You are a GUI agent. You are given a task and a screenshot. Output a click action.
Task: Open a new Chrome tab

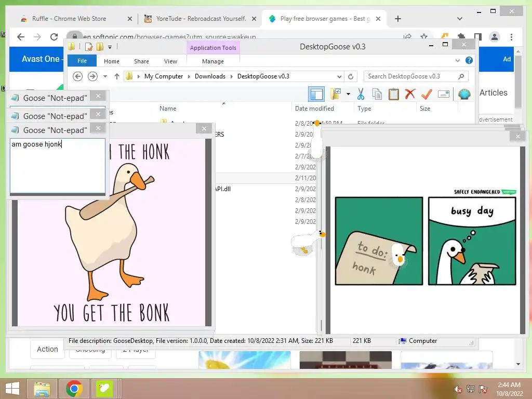coord(398,19)
